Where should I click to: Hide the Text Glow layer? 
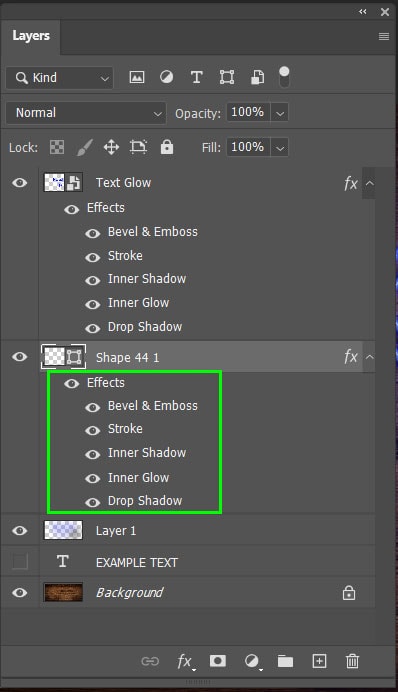19,182
